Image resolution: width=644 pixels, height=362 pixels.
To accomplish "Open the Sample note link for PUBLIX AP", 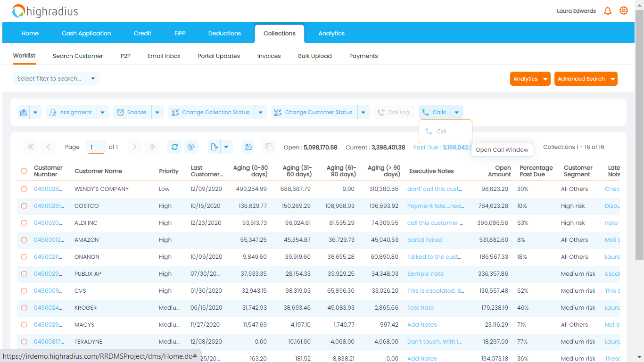I will coord(425,273).
